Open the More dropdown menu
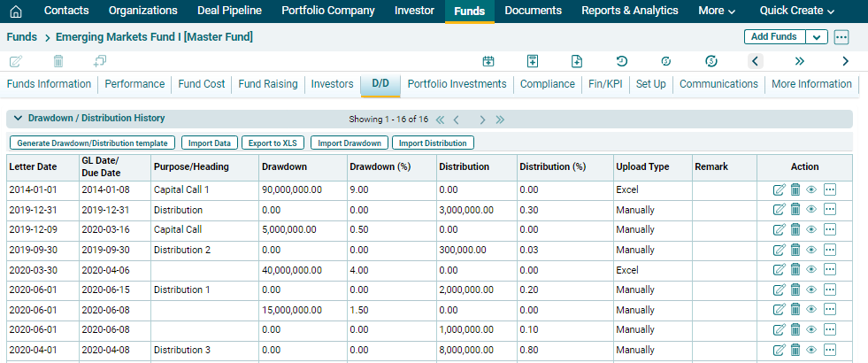 coord(716,11)
